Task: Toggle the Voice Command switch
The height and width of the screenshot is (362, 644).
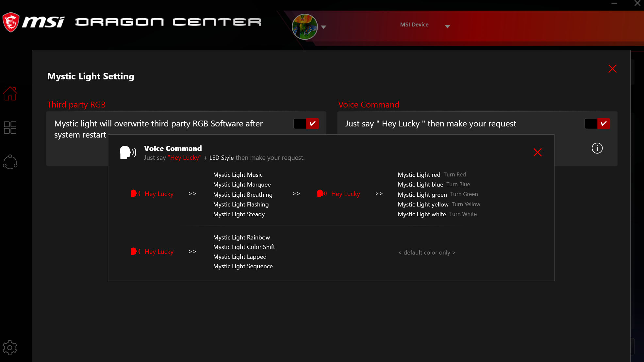Action: tap(597, 123)
